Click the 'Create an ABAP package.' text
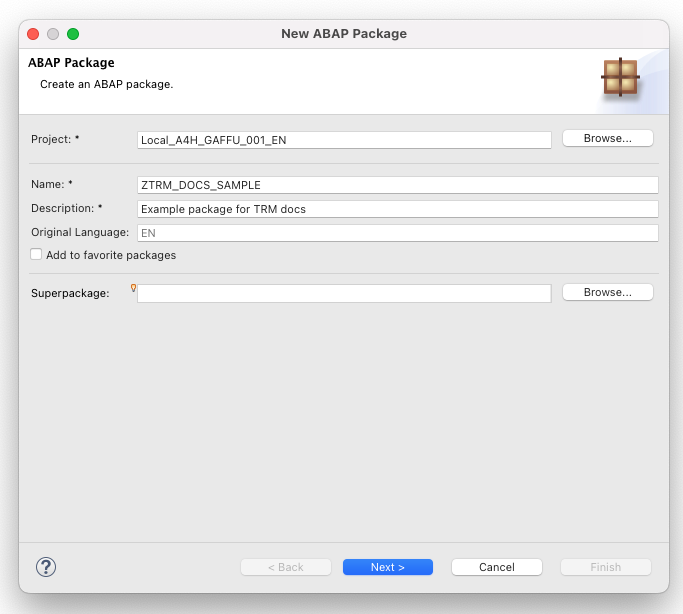 pos(107,84)
